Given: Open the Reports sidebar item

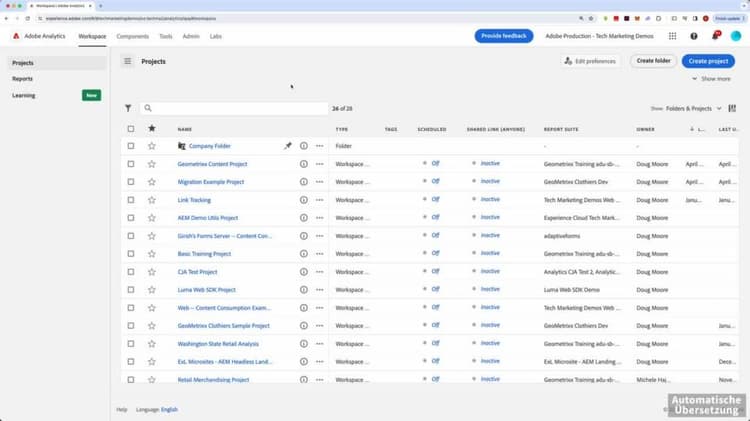Looking at the screenshot, I should click(x=22, y=78).
